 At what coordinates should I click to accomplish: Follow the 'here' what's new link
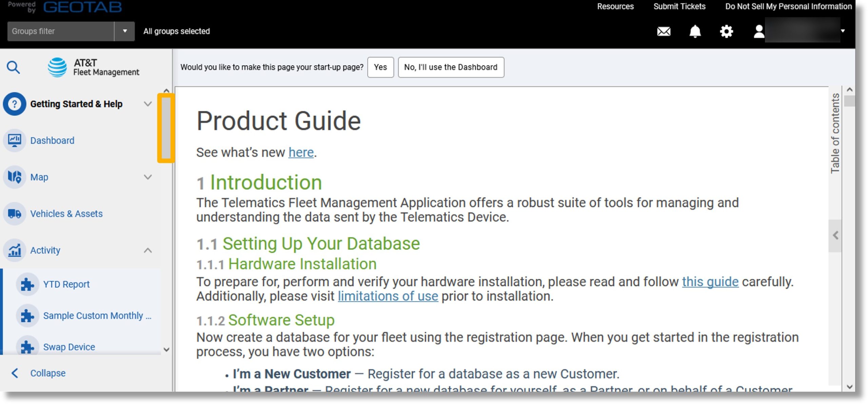pyautogui.click(x=301, y=152)
